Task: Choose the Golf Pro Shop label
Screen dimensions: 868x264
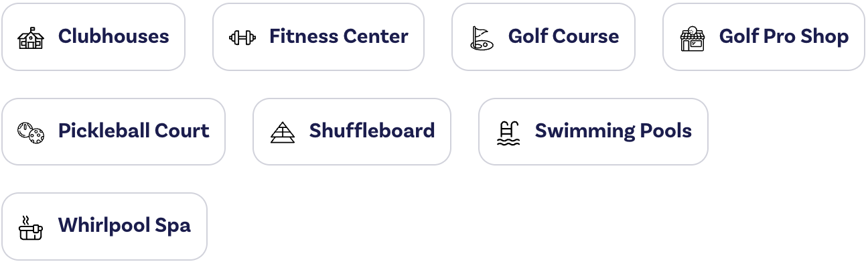Action: (784, 37)
